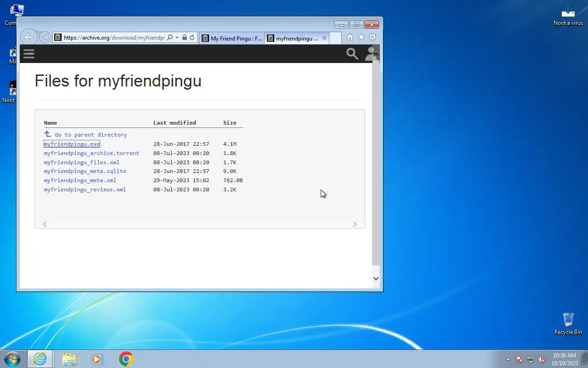The image size is (588, 368).
Task: Click the network tray icon
Action: (531, 359)
